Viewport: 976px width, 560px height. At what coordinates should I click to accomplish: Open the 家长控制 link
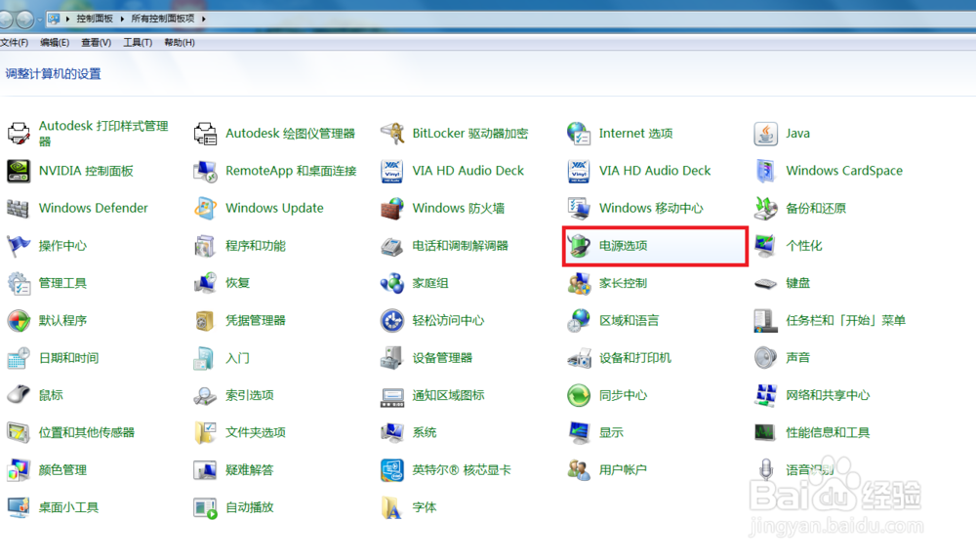coord(623,283)
